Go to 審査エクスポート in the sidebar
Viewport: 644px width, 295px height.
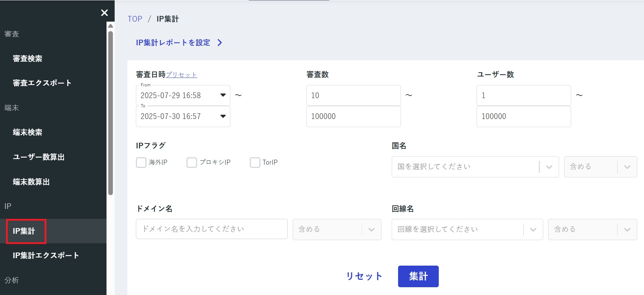pyautogui.click(x=42, y=83)
